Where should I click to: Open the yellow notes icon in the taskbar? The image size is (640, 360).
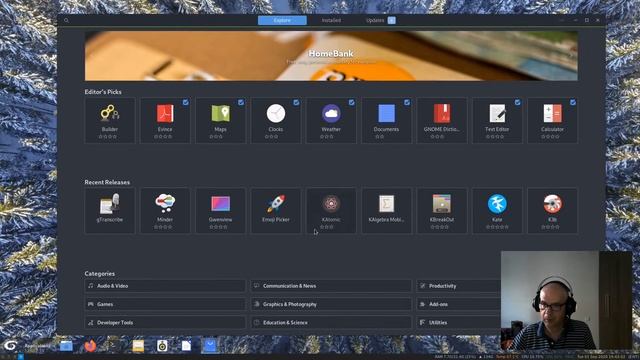138,346
